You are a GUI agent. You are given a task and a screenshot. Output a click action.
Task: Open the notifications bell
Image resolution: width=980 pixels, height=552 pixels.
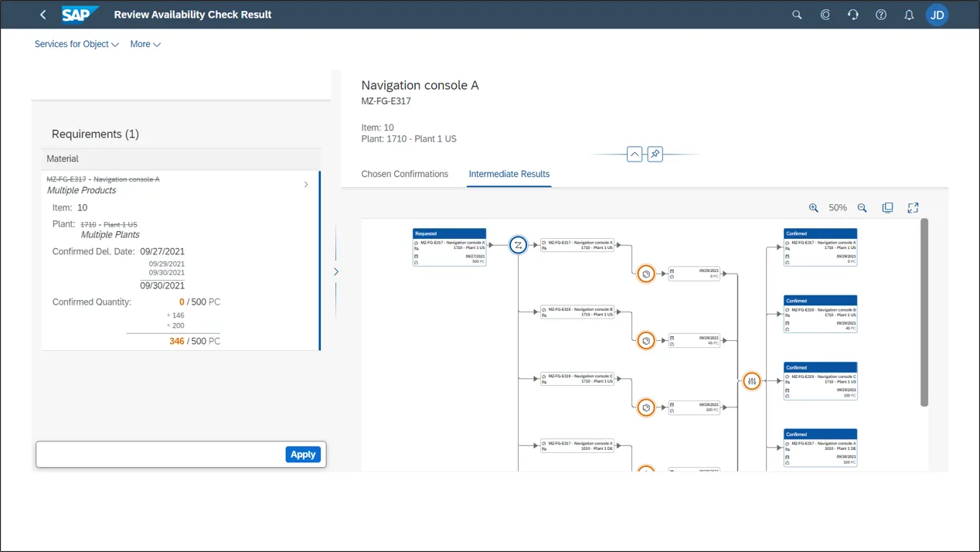coord(909,15)
